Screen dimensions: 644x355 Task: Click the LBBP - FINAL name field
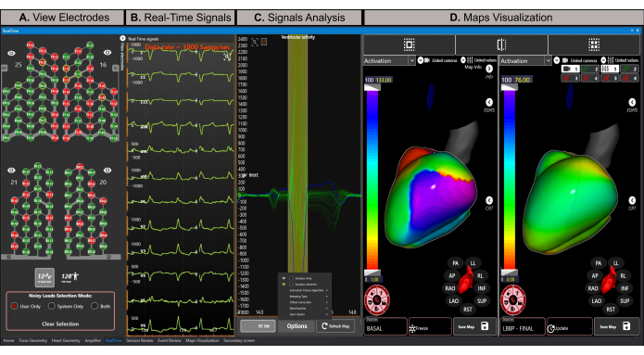(523, 327)
